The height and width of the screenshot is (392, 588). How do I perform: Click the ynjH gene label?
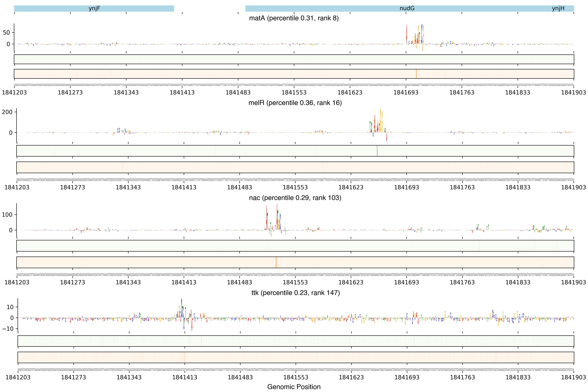click(558, 8)
